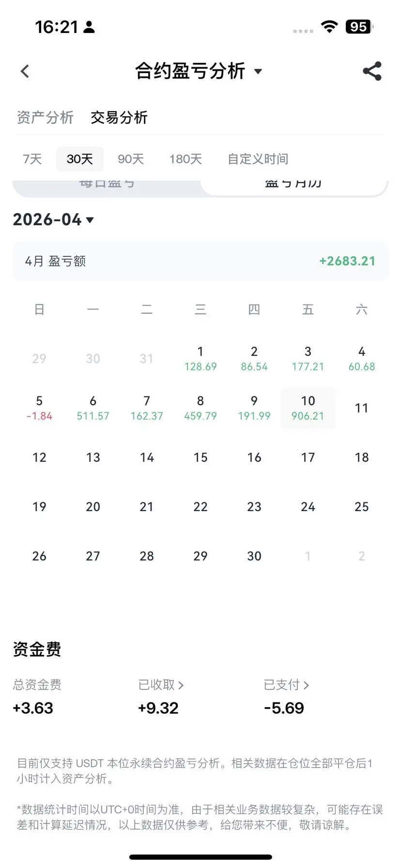
Task: Tap the Wi-Fi status icon
Action: click(x=329, y=27)
